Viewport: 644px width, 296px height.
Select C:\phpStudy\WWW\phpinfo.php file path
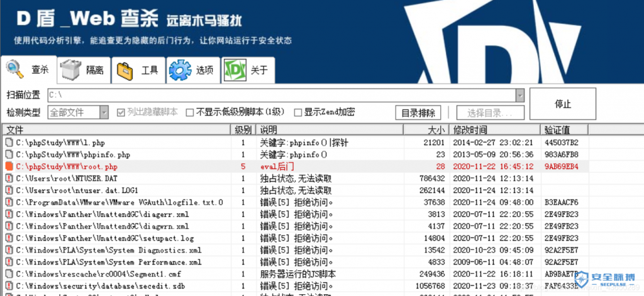[x=73, y=155]
